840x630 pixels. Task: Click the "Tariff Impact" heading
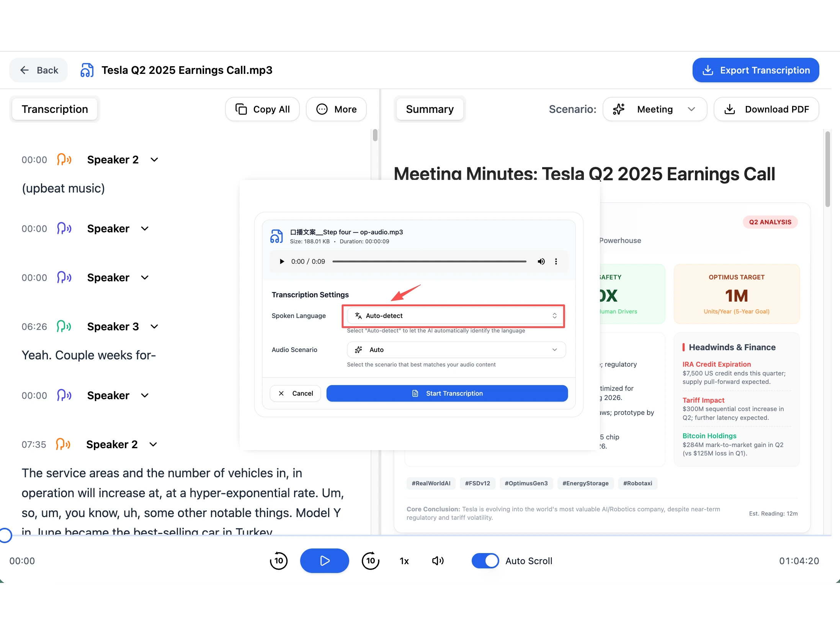(703, 400)
